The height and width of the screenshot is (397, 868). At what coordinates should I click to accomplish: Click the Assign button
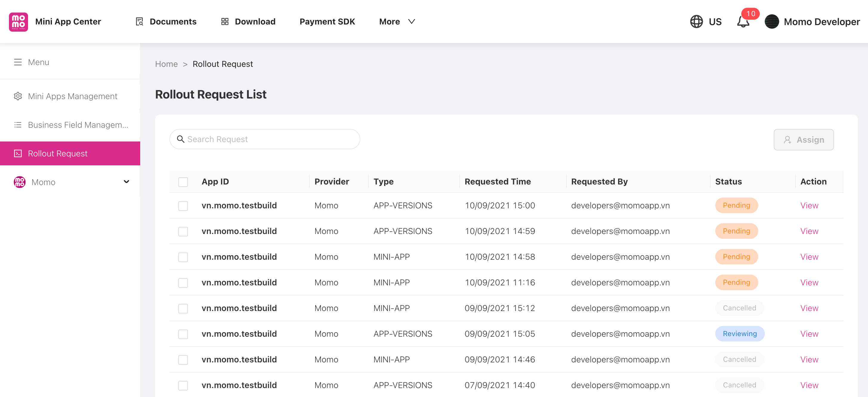803,140
